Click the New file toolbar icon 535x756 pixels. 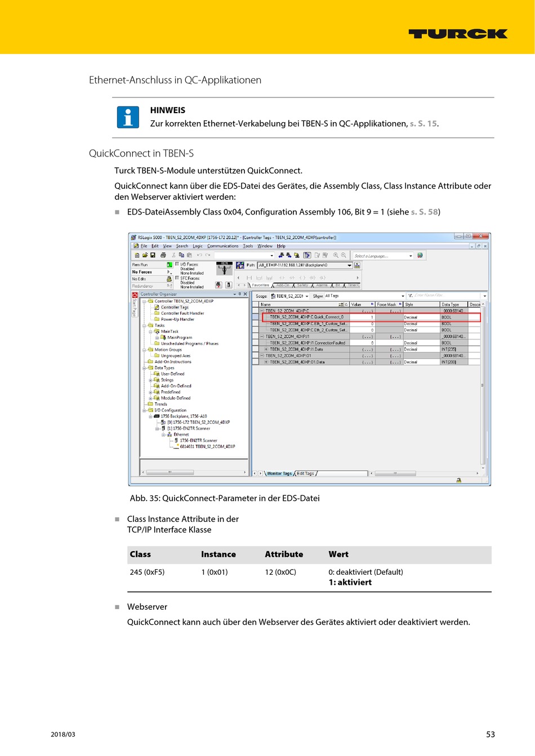[x=137, y=255]
